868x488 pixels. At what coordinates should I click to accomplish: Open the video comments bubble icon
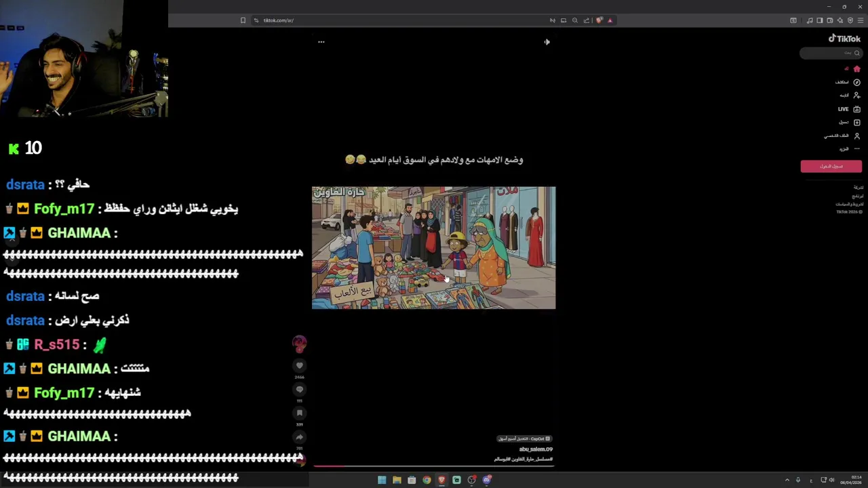click(300, 390)
